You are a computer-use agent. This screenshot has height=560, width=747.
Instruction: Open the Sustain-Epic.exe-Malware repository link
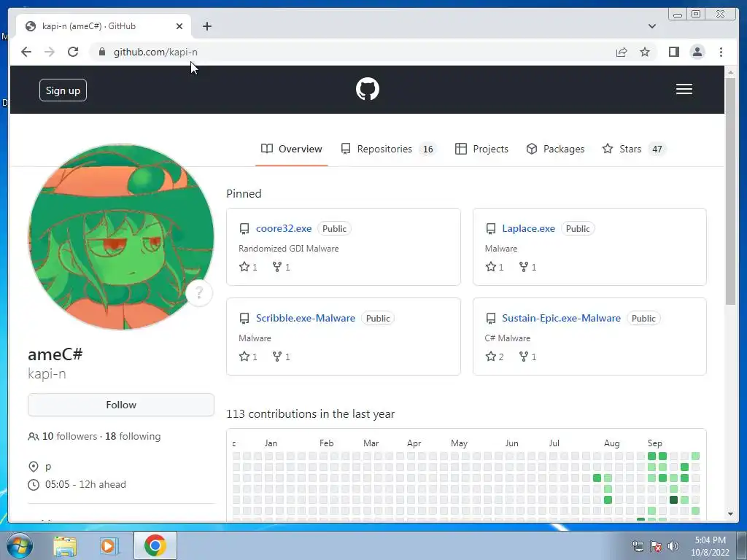(561, 318)
